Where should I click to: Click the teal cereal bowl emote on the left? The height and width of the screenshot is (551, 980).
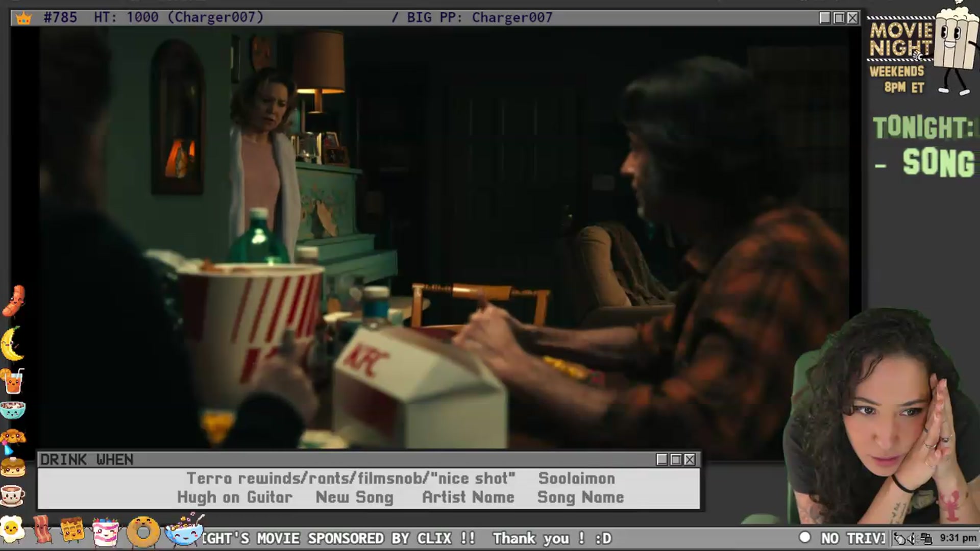click(12, 410)
